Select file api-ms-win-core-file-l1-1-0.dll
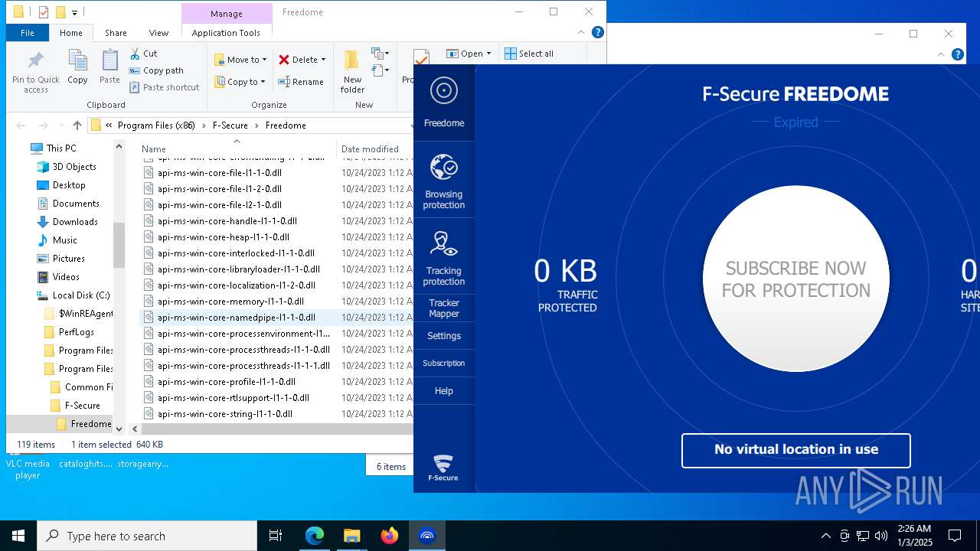Image resolution: width=980 pixels, height=551 pixels. (x=219, y=173)
